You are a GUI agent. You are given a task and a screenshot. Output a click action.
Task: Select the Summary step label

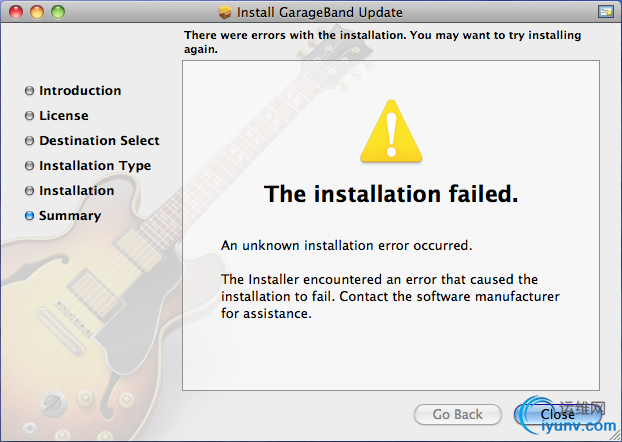pyautogui.click(x=70, y=215)
